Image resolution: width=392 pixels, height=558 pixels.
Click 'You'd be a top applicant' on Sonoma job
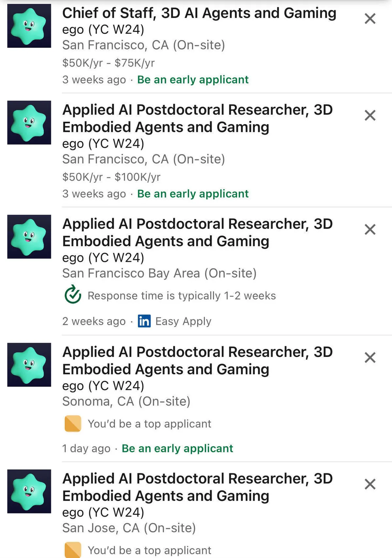149,424
